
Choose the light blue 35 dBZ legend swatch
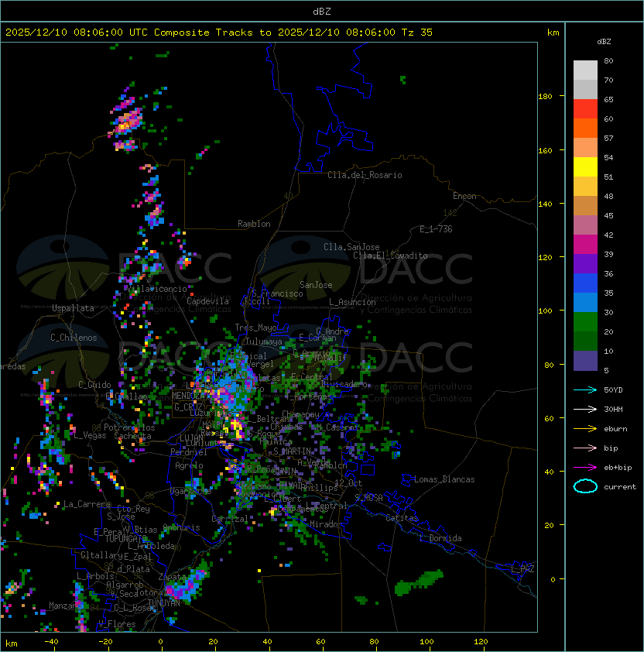585,303
